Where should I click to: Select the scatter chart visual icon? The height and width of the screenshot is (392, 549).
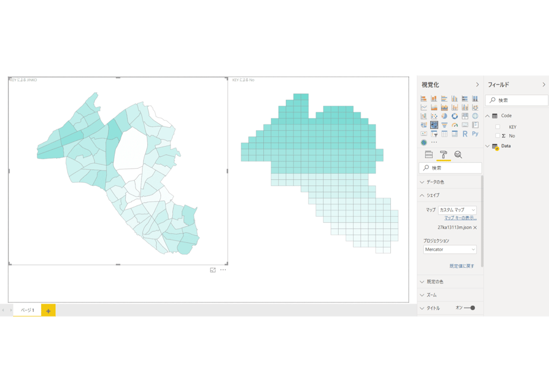[x=434, y=116]
